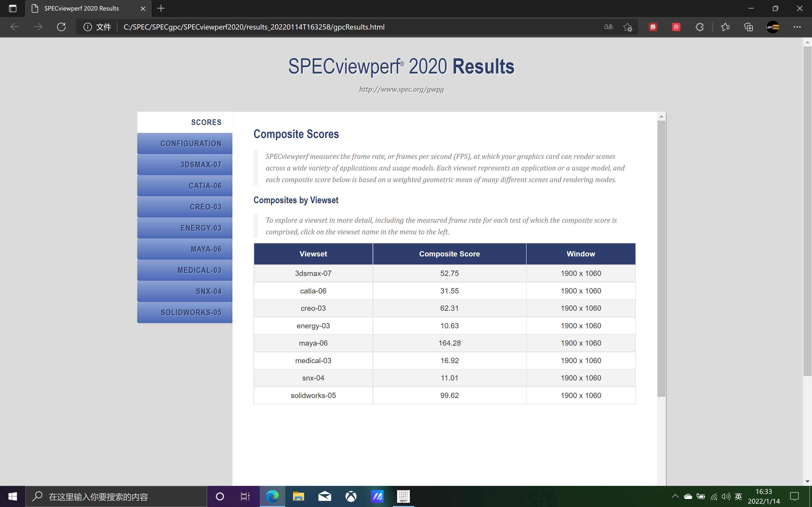
Task: Add page to favorites star icon
Action: pos(627,27)
